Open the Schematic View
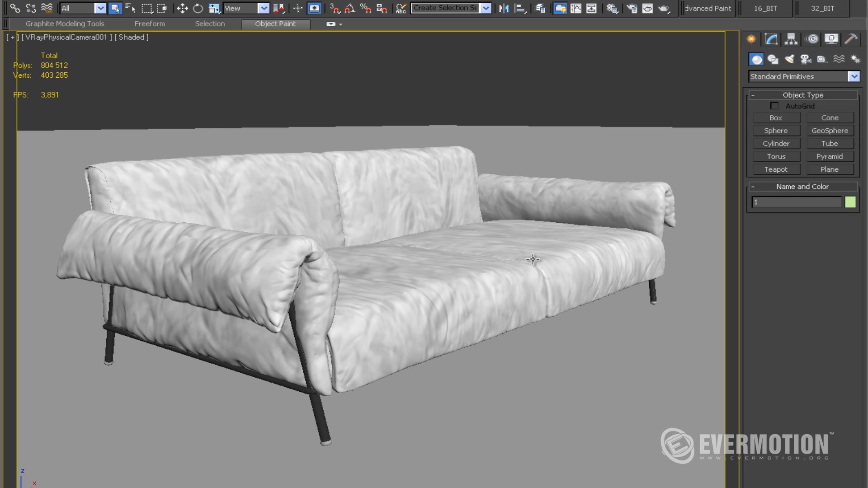This screenshot has width=868, height=488. point(591,8)
